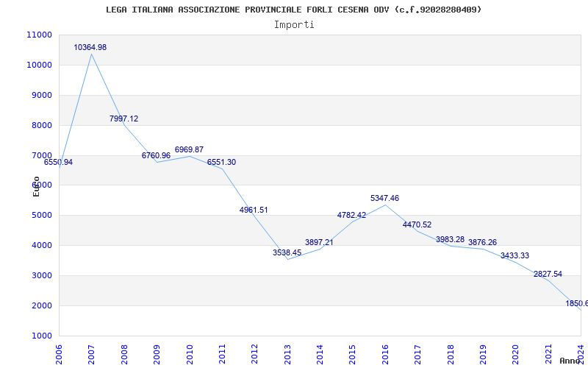Select the 3876.26 data label
Viewport: 588px width, 368px height.
tap(482, 242)
